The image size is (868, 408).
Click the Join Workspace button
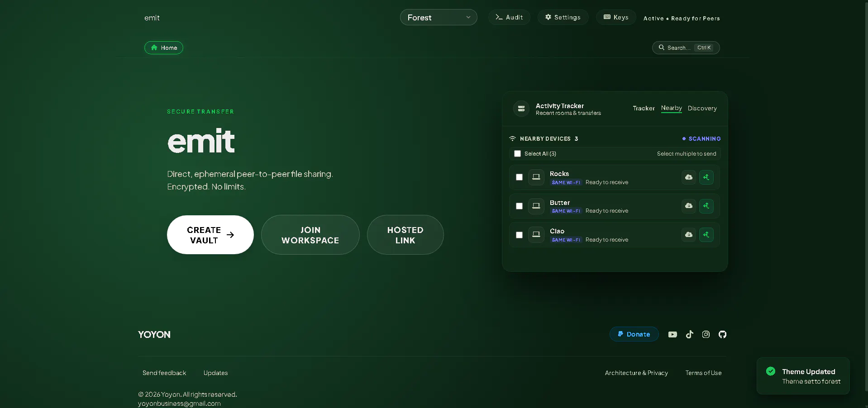pyautogui.click(x=310, y=235)
